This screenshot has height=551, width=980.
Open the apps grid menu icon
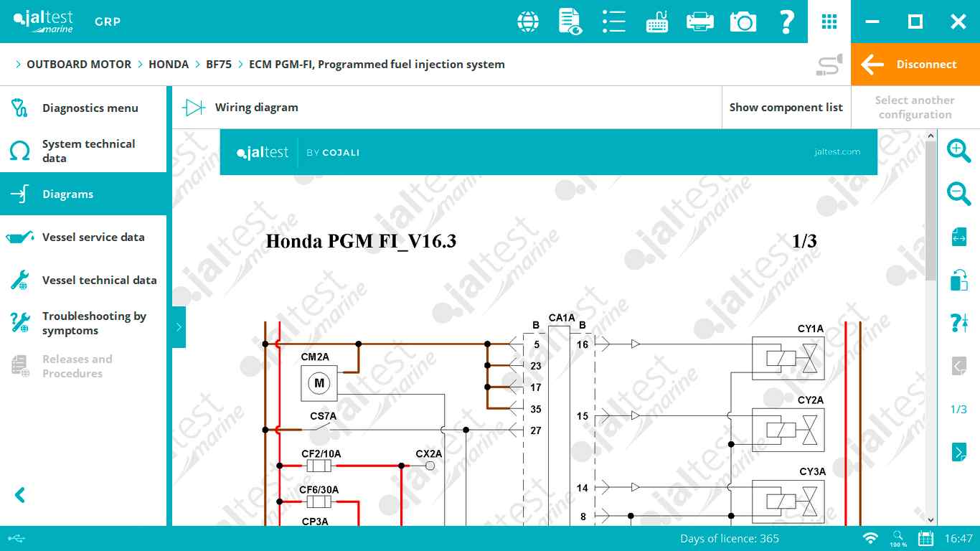[x=829, y=22]
